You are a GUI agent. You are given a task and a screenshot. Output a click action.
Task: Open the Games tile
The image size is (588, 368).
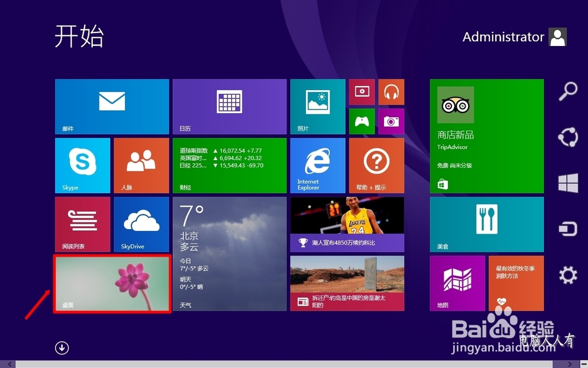coord(362,121)
